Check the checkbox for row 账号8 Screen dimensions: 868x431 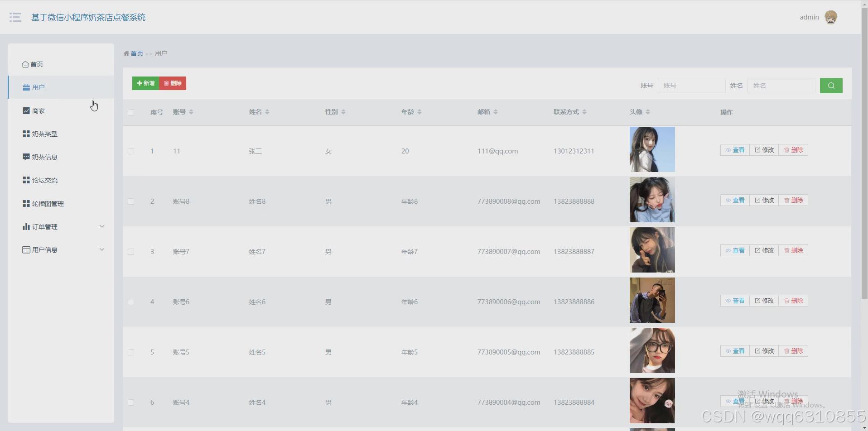coord(131,201)
